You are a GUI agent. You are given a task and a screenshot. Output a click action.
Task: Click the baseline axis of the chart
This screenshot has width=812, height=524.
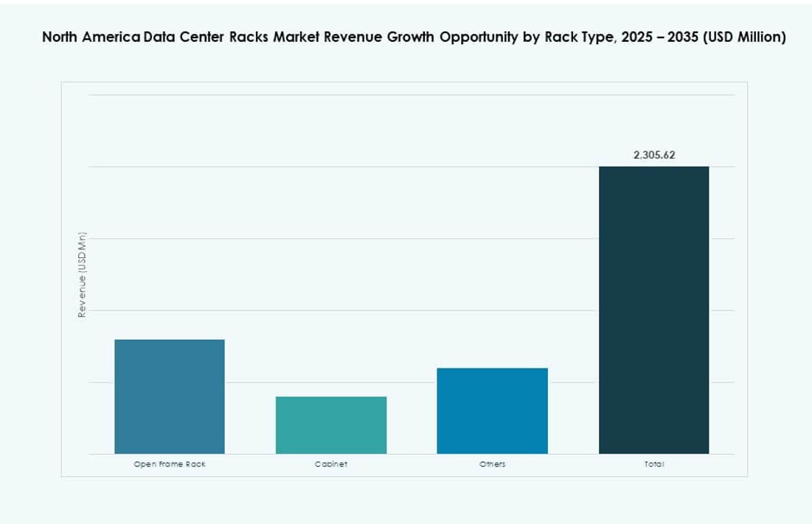click(406, 455)
